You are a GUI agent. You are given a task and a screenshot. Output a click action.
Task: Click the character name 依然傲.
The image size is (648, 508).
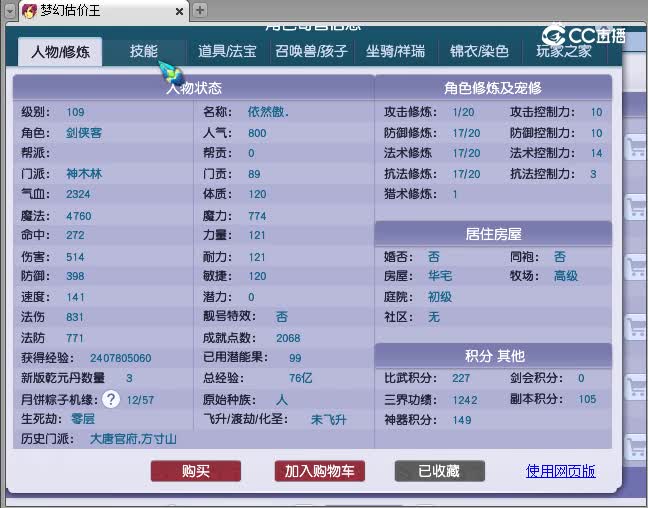(x=268, y=112)
